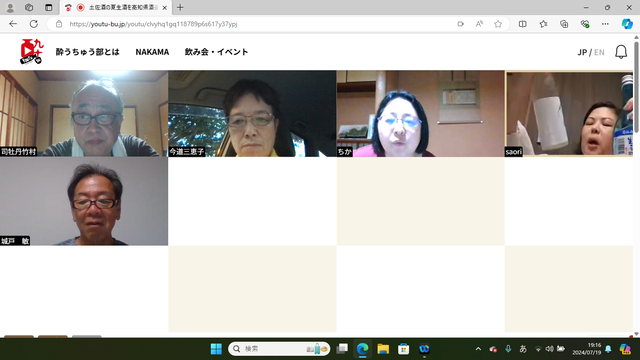Select the 今道三恵子 video tile
Viewport: 640px width, 360px height.
pos(252,113)
